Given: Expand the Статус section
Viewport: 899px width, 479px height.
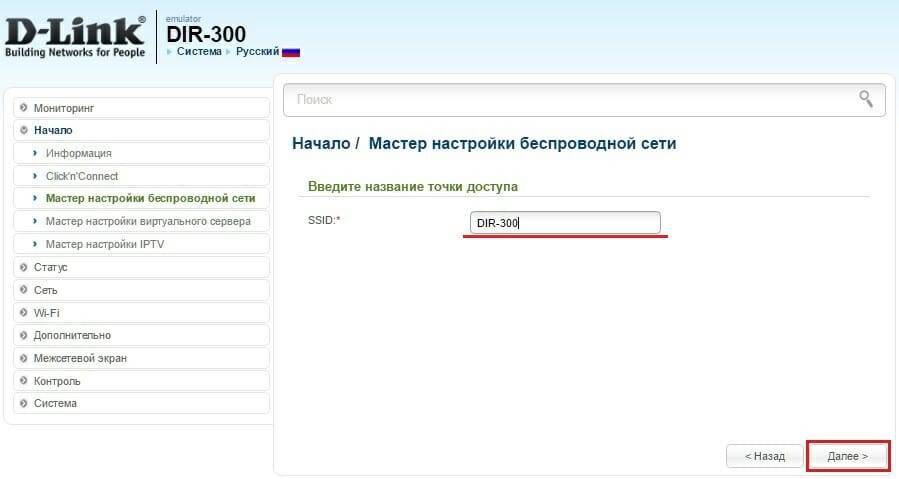Looking at the screenshot, I should 51,267.
